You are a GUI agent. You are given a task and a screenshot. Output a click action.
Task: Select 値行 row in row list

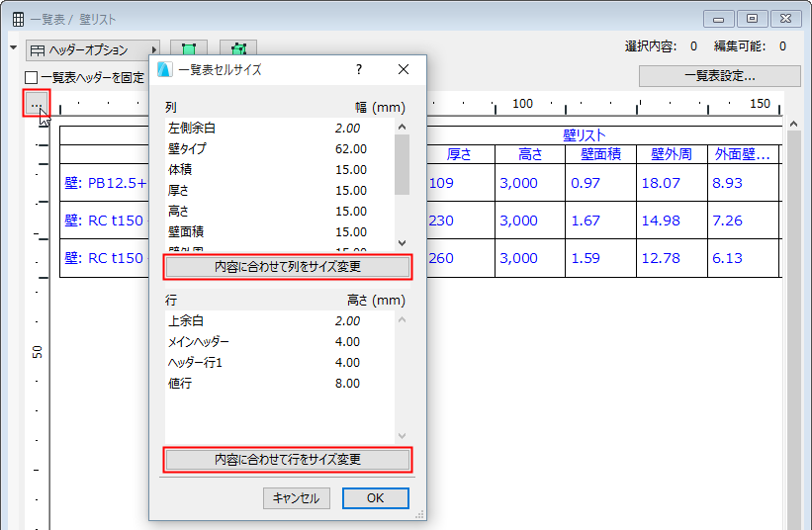click(280, 383)
